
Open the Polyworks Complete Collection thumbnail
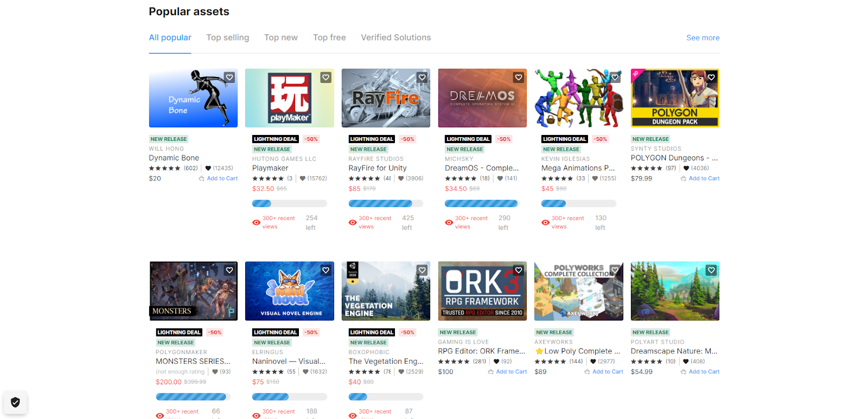[x=579, y=291]
